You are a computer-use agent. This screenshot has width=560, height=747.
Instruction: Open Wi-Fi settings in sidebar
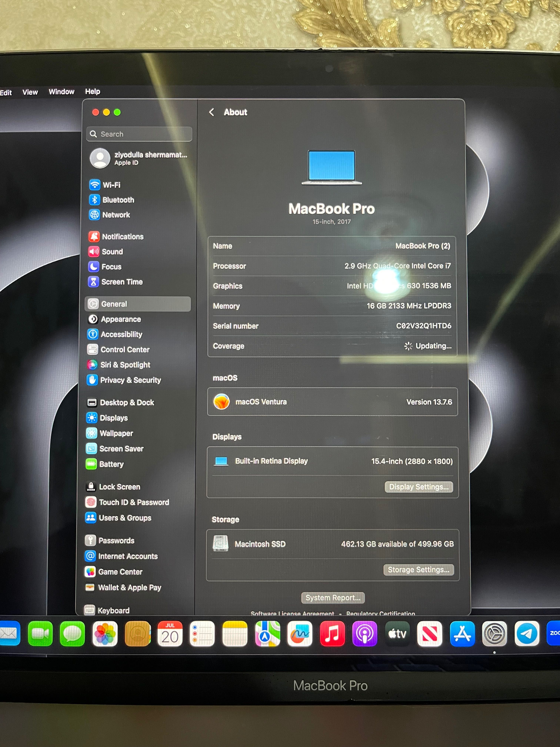(105, 185)
